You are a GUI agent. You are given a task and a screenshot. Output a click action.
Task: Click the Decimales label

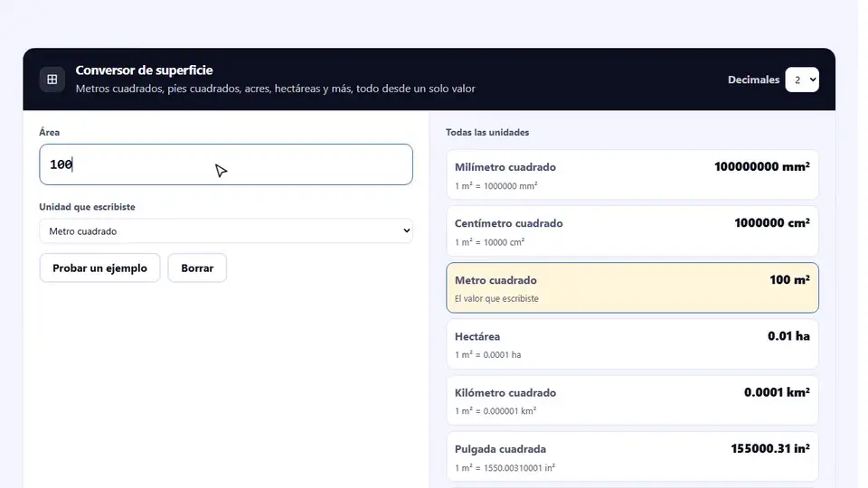[753, 80]
